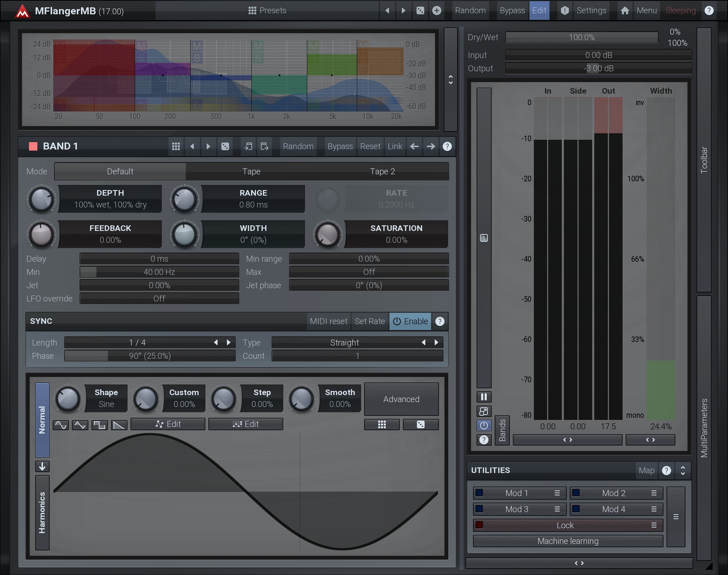
Task: Switch Mode to Tape 2
Action: click(382, 172)
